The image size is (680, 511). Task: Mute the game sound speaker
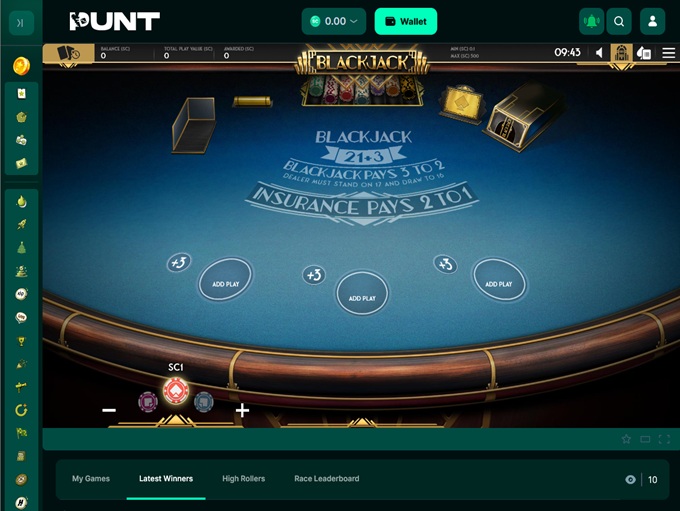tap(599, 53)
